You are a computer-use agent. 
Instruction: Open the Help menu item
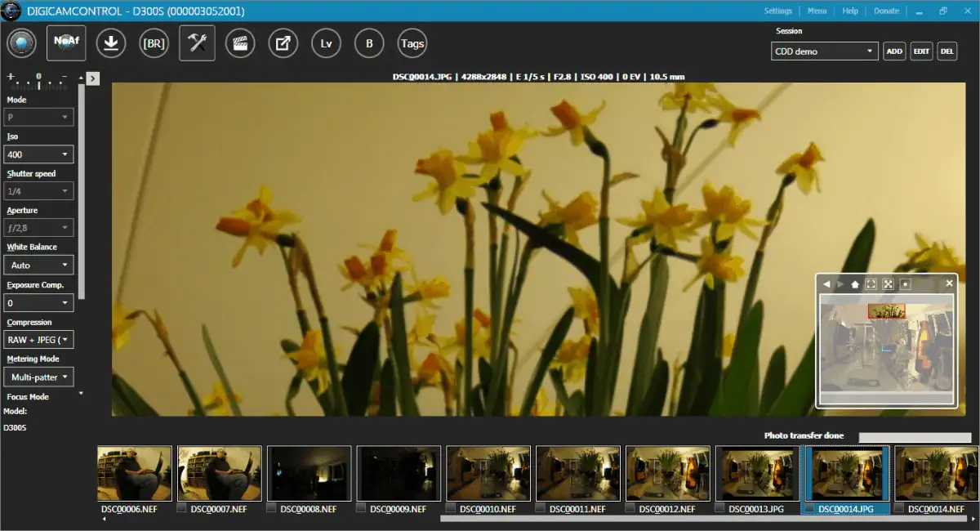(x=850, y=11)
